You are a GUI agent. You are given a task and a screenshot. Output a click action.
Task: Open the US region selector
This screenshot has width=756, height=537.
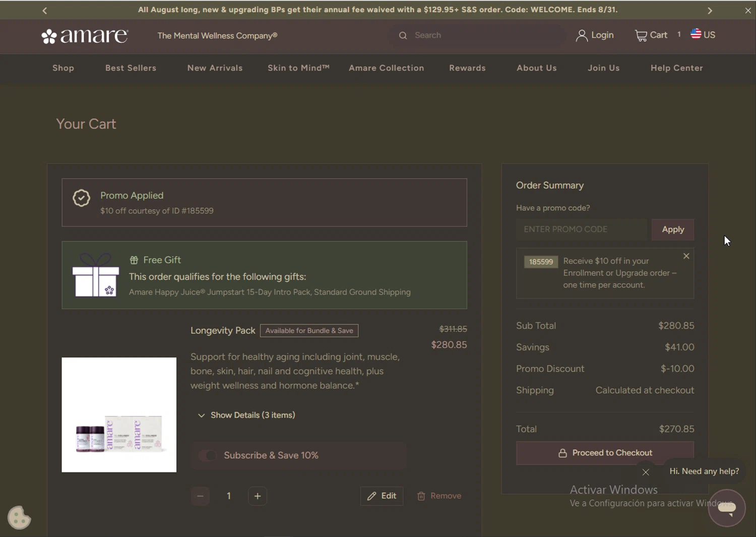click(x=703, y=35)
